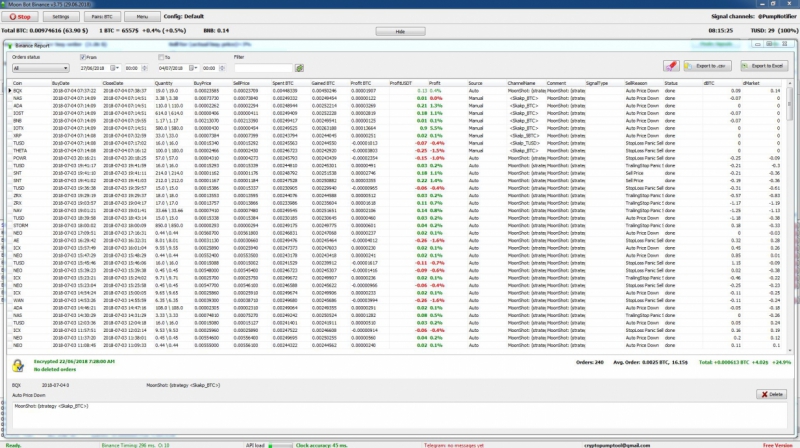
Task: Sort by the Coin column header
Action: tap(17, 83)
